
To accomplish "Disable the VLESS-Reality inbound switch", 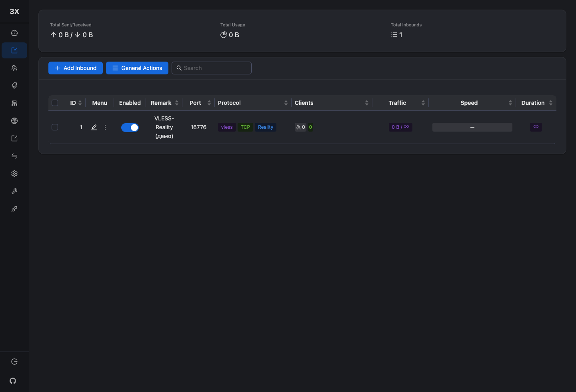I will click(130, 127).
